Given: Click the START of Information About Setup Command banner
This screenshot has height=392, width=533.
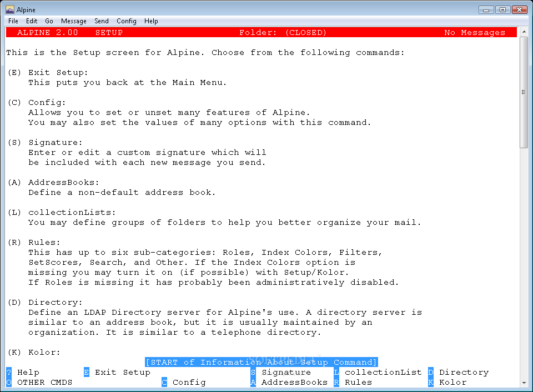Looking at the screenshot, I should [x=261, y=362].
